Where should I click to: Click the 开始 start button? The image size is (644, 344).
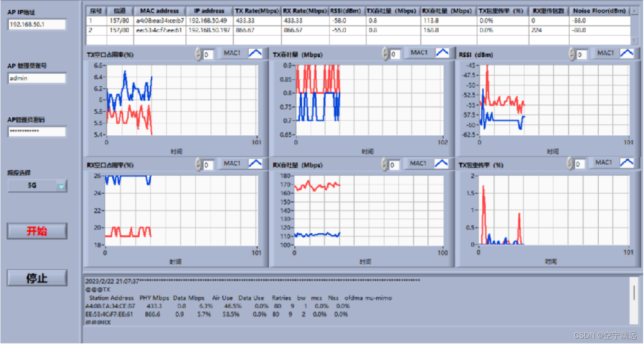click(x=37, y=231)
